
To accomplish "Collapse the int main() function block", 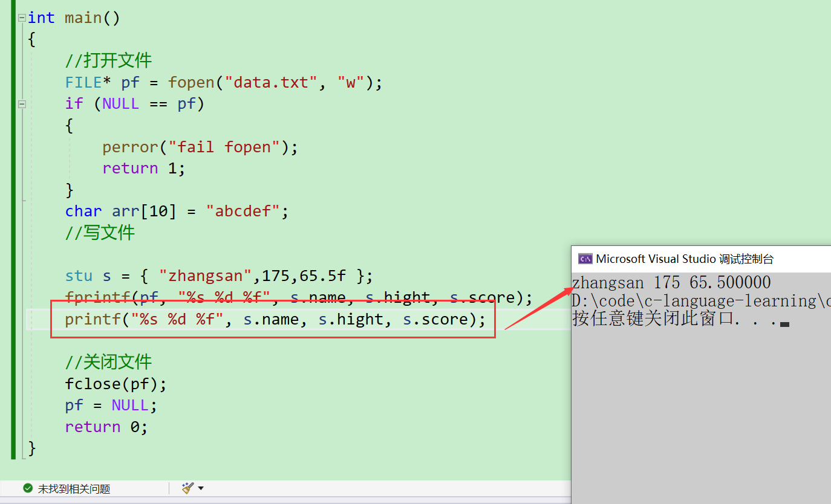I will pos(22,18).
